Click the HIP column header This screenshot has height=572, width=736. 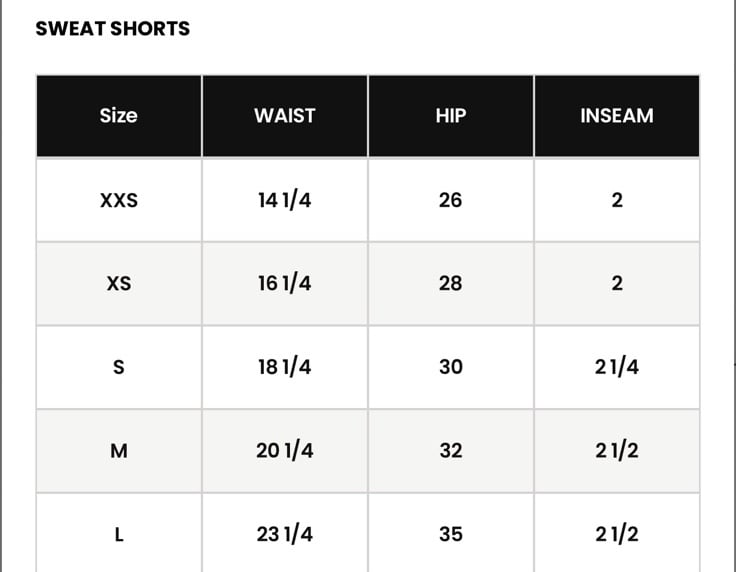coord(451,115)
